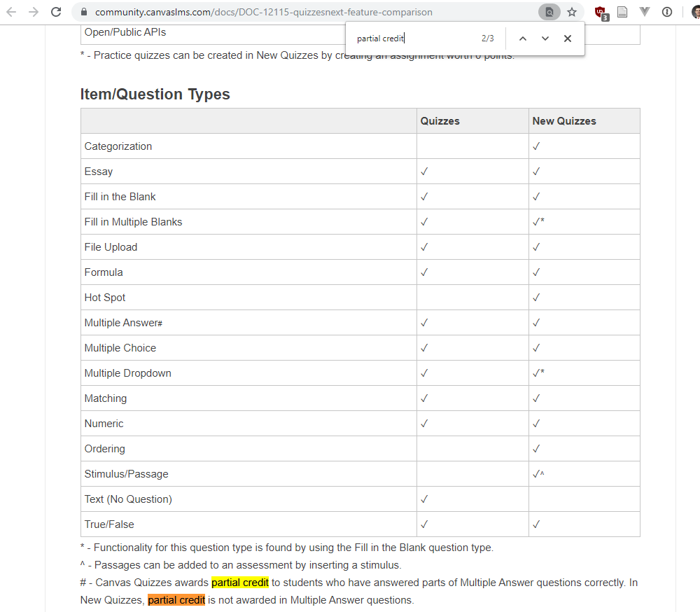Jump to the previous find match

click(x=523, y=39)
